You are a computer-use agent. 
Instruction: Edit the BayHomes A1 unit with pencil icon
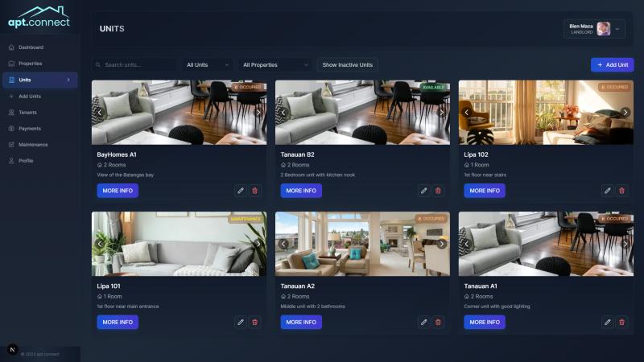coord(241,191)
